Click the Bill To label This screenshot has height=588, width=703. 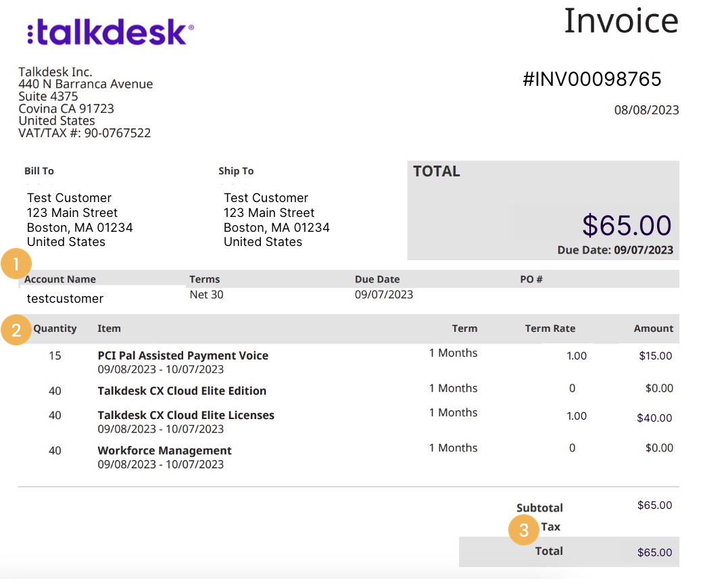[39, 171]
